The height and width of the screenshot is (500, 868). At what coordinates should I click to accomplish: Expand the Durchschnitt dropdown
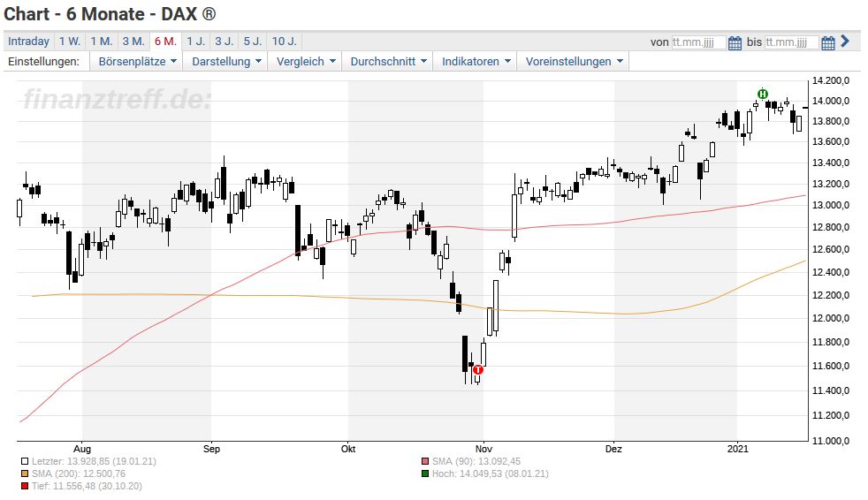[x=389, y=61]
